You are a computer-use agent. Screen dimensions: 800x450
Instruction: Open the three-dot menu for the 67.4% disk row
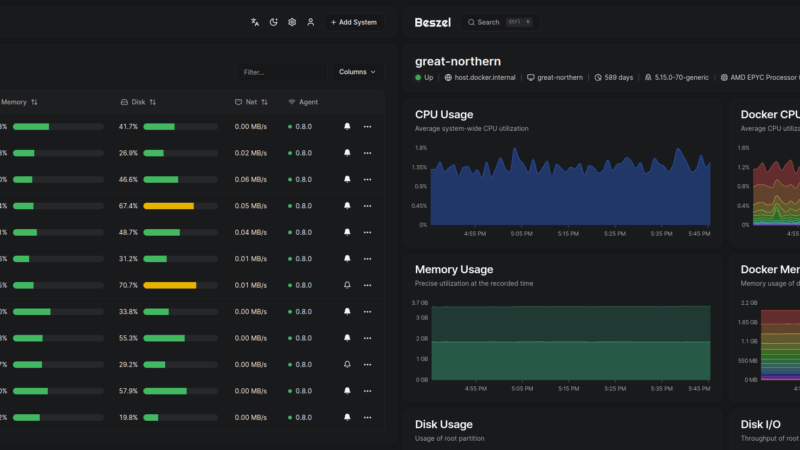coord(367,206)
